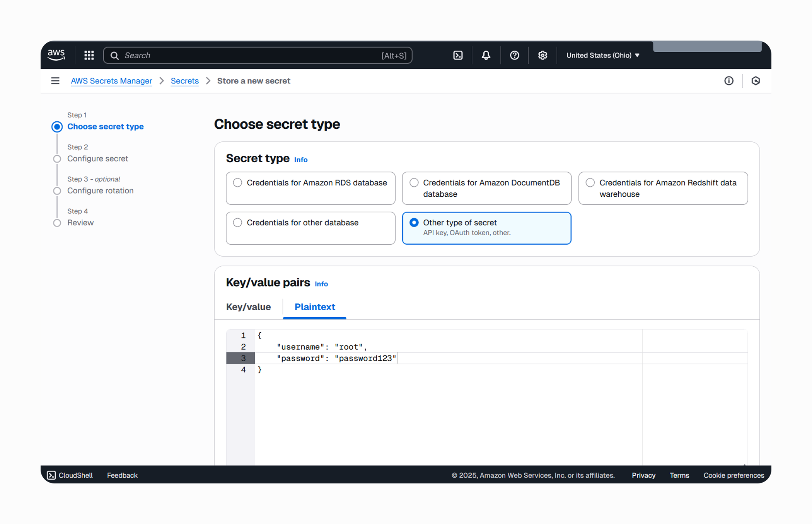Click the Feedback link in footer
Screen dimensions: 812x524
122,475
